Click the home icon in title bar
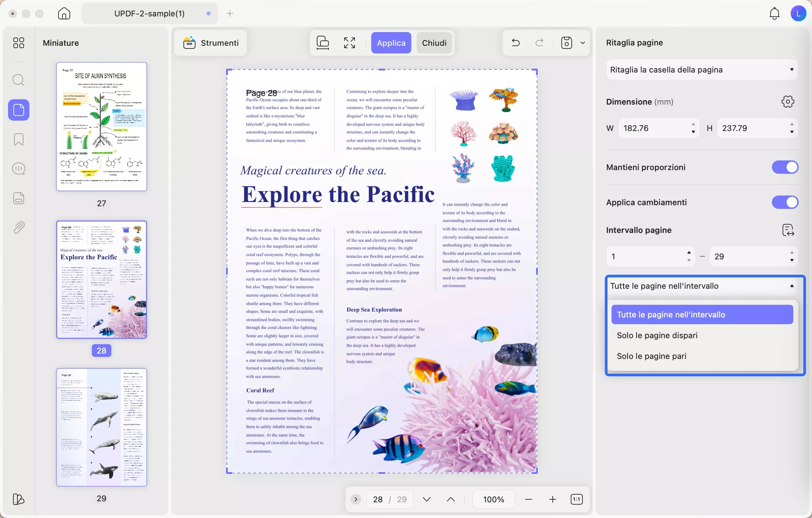 click(x=64, y=13)
